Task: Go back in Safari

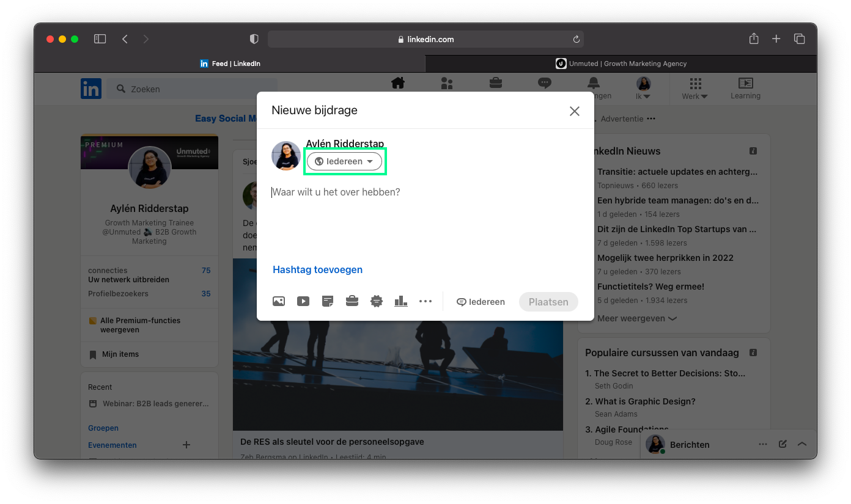Action: (125, 39)
